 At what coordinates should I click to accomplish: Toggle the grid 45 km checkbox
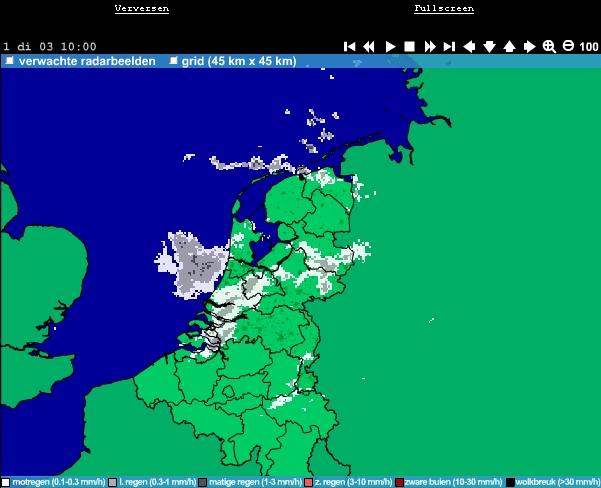174,61
